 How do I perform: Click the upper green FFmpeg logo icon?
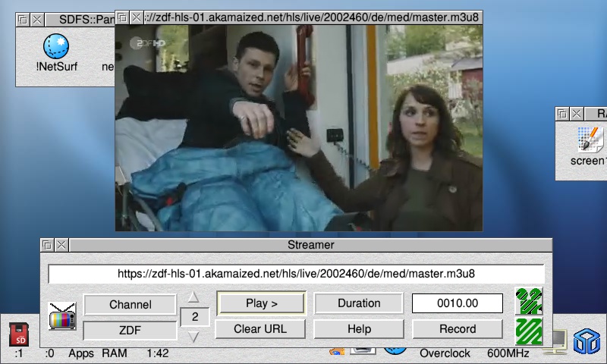pyautogui.click(x=528, y=301)
